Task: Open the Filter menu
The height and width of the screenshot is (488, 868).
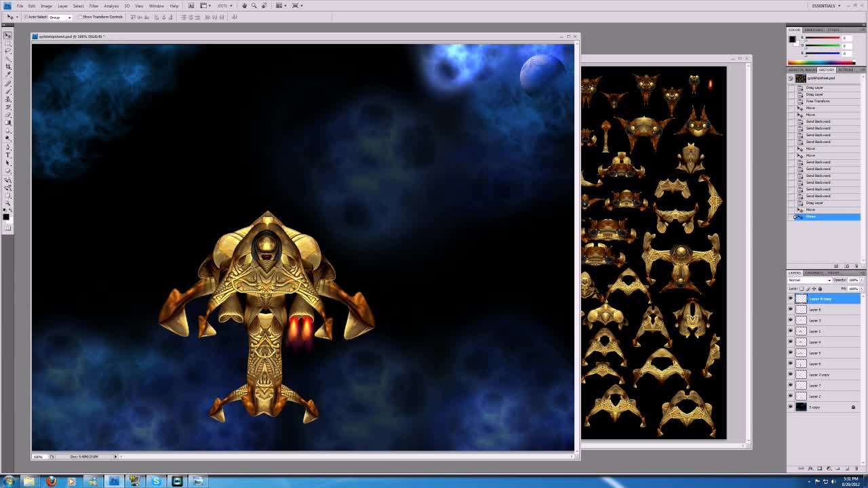Action: 94,5
